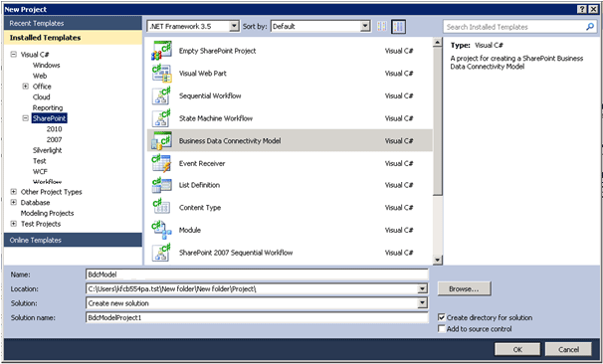Click the List Definition template icon

pos(161,185)
